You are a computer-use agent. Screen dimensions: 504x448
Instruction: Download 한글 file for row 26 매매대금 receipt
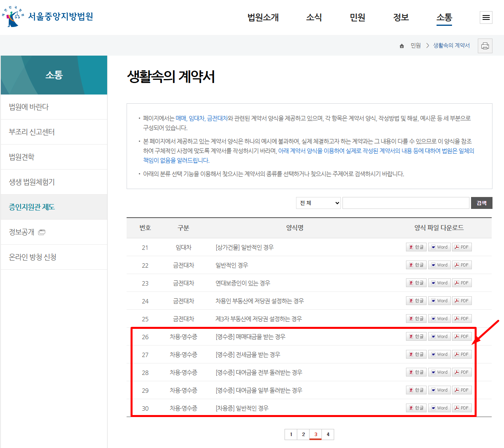[x=416, y=336]
